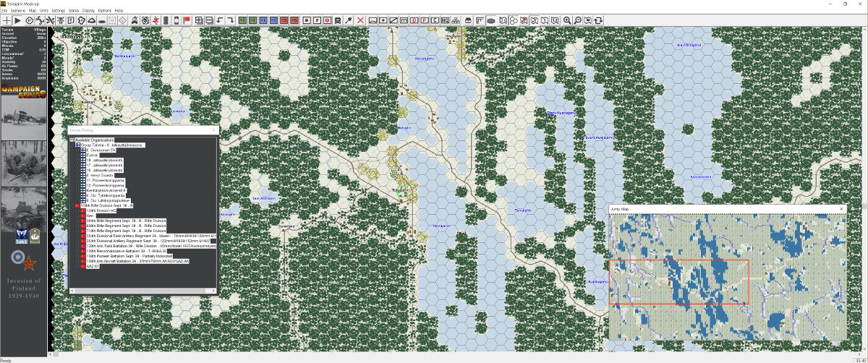Click the Ready status bar text
868x363 pixels.
coord(6,359)
